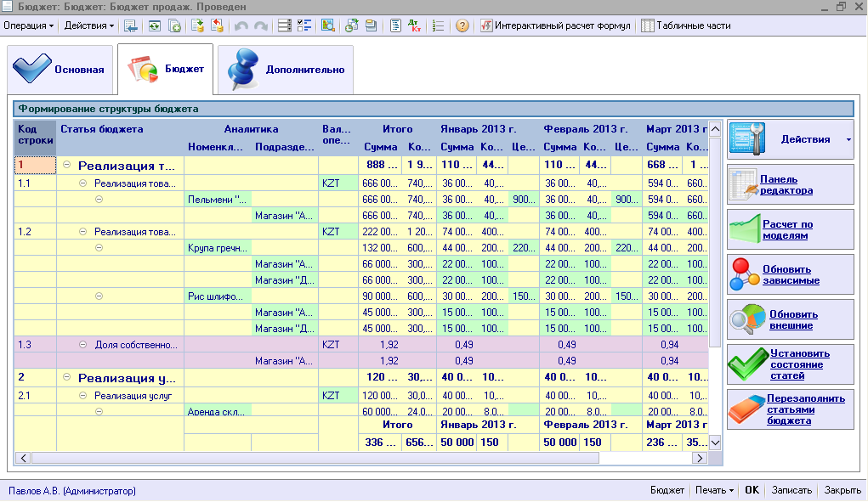Click the horizontal scrollbar right arrow
The width and height of the screenshot is (868, 502).
tap(700, 458)
